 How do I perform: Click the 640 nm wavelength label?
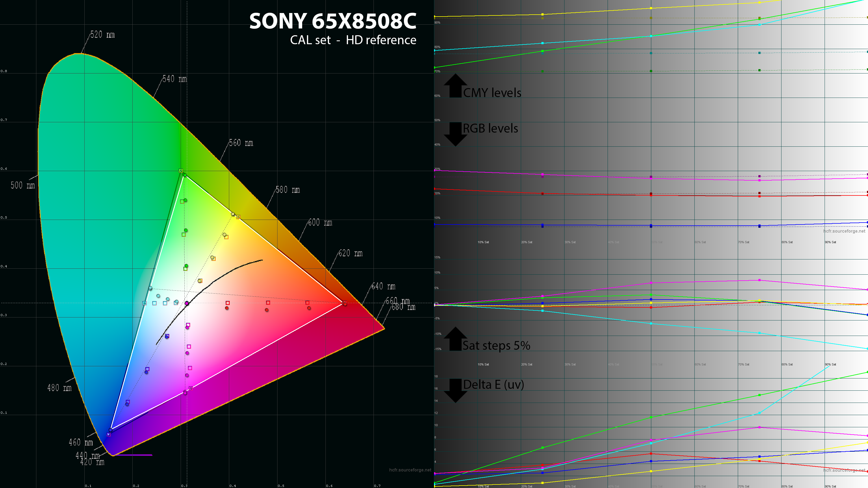pos(384,286)
